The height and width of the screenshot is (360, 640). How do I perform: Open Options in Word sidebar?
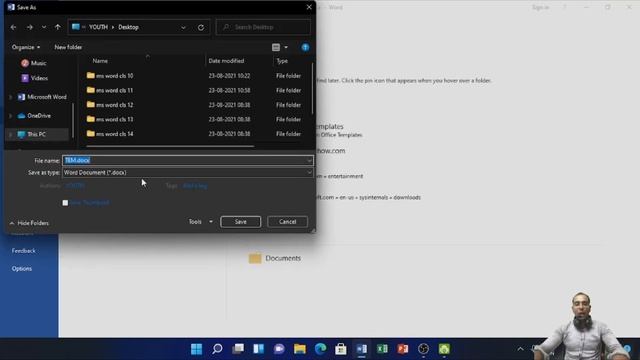pyautogui.click(x=22, y=269)
